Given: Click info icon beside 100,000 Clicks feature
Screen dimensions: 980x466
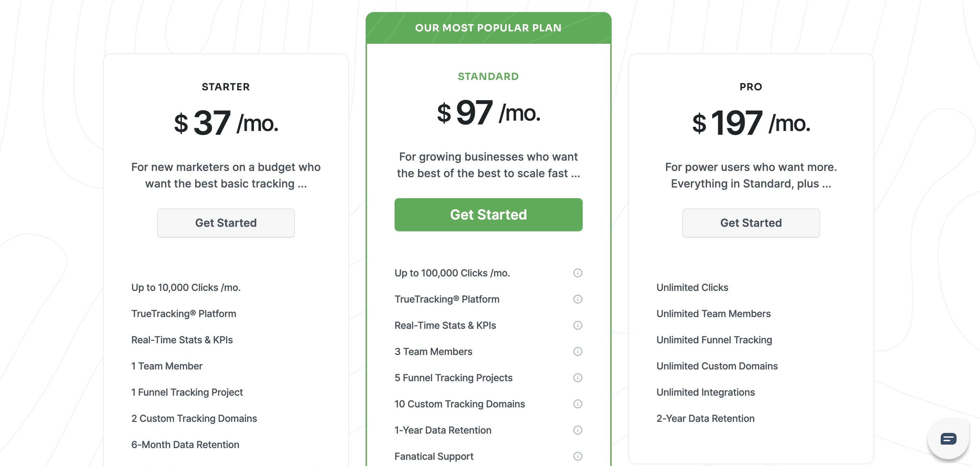Looking at the screenshot, I should (578, 273).
